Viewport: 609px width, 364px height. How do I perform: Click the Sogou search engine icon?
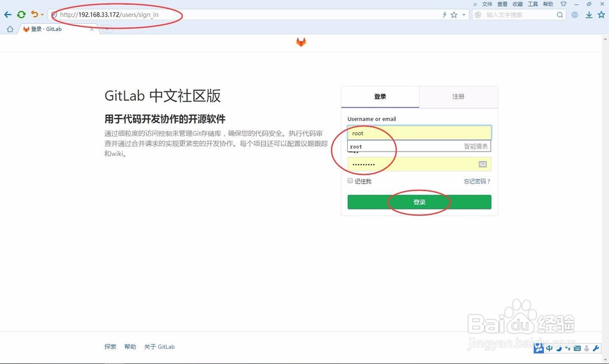tap(478, 15)
